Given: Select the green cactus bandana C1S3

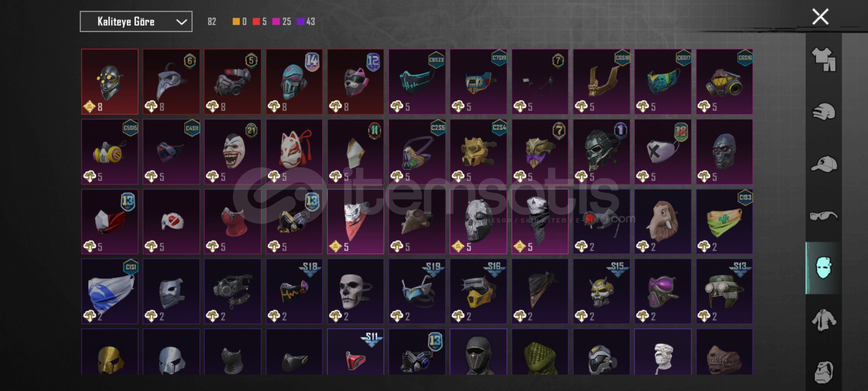Looking at the screenshot, I should point(724,222).
